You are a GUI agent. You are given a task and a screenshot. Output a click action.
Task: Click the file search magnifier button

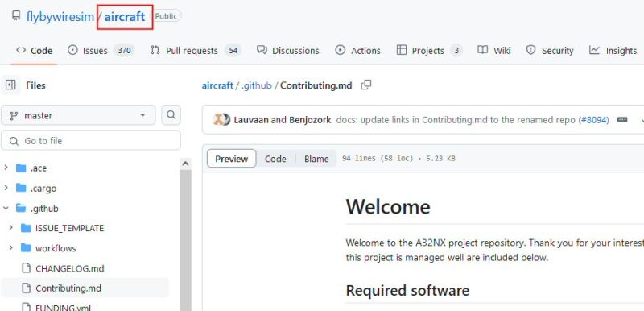tap(171, 115)
